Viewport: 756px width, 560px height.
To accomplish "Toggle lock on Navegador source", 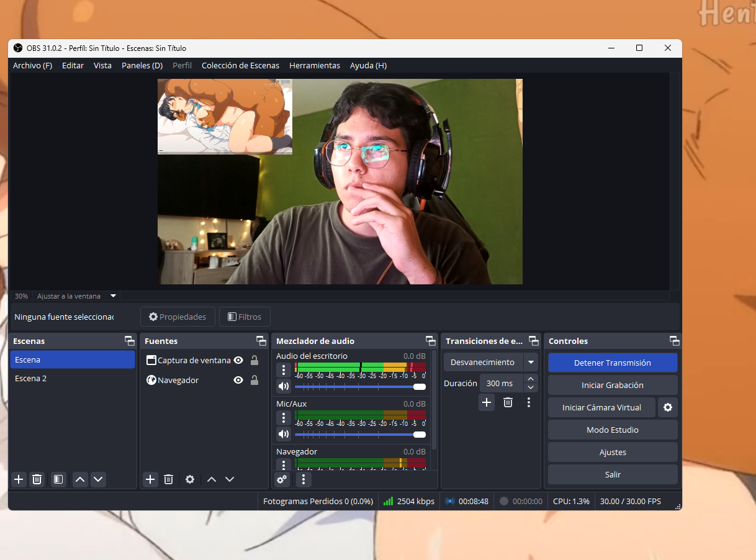I will click(254, 380).
